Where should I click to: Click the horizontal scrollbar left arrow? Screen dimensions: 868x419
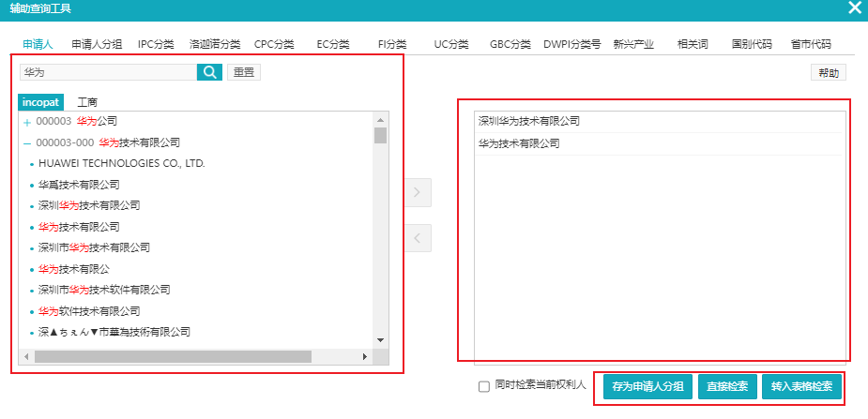point(26,356)
